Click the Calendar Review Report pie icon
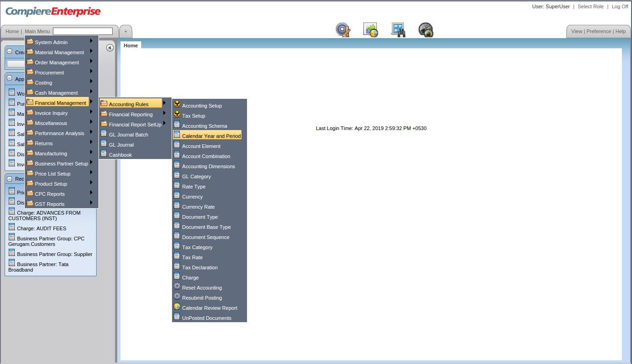The height and width of the screenshot is (364, 632). point(177,307)
